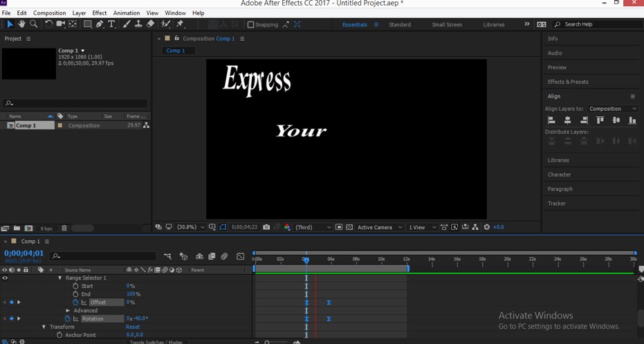The image size is (644, 344).
Task: Click draft 3D icon in timeline
Action: (x=183, y=257)
